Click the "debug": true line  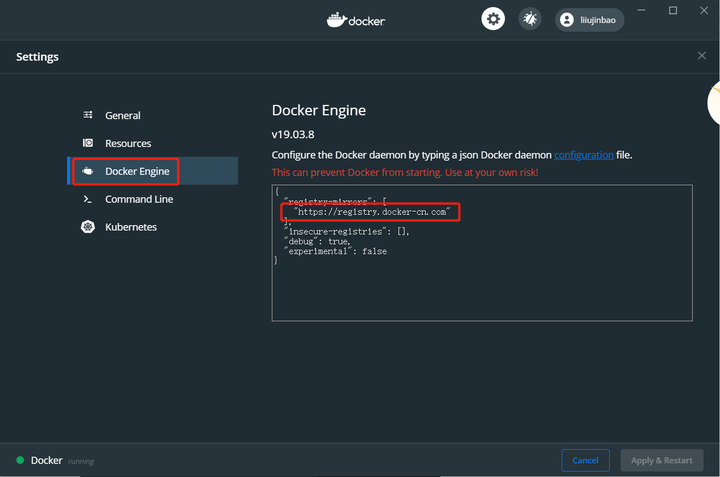click(317, 241)
